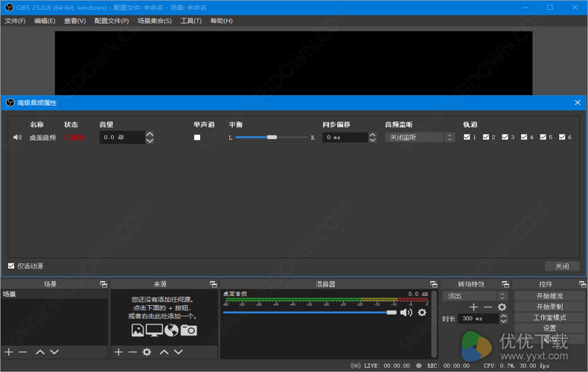Click the sync offset ms field
Image resolution: width=588 pixels, height=372 pixels.
345,137
